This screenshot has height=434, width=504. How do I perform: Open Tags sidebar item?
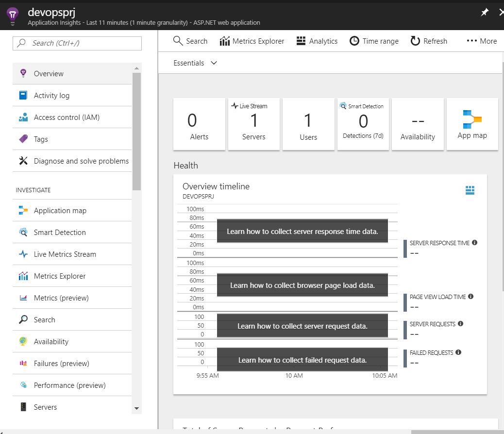coord(72,139)
